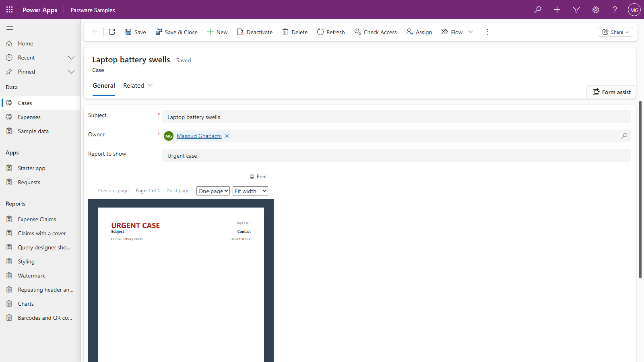Click the search magnifier in top bar
Viewport: 644px width, 362px height.
coord(538,10)
